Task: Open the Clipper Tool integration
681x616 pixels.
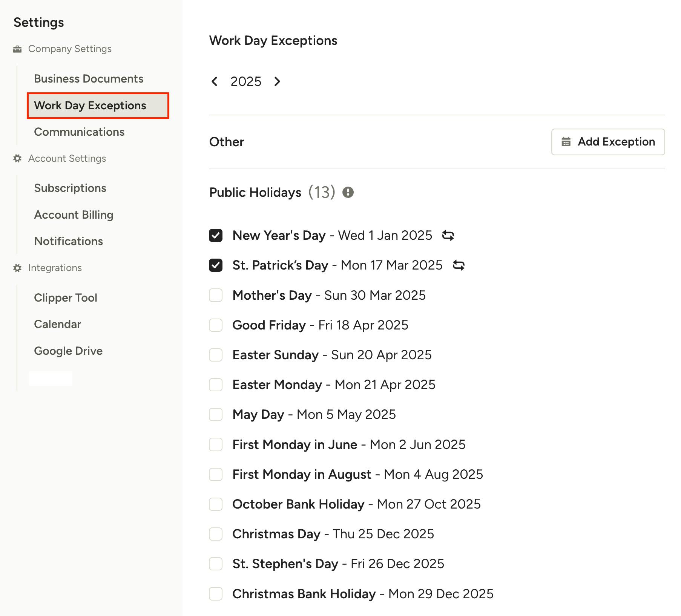Action: [66, 298]
